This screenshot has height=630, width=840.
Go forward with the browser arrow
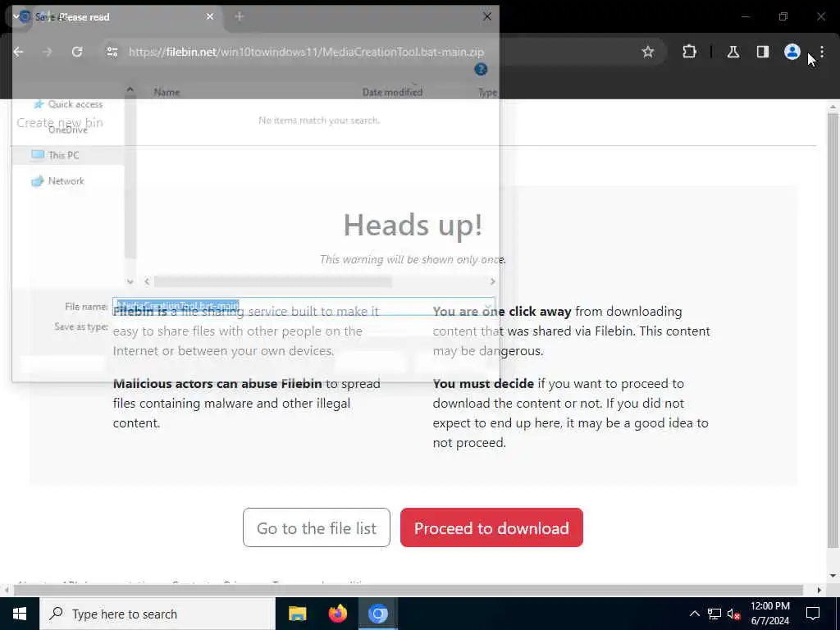pos(48,52)
